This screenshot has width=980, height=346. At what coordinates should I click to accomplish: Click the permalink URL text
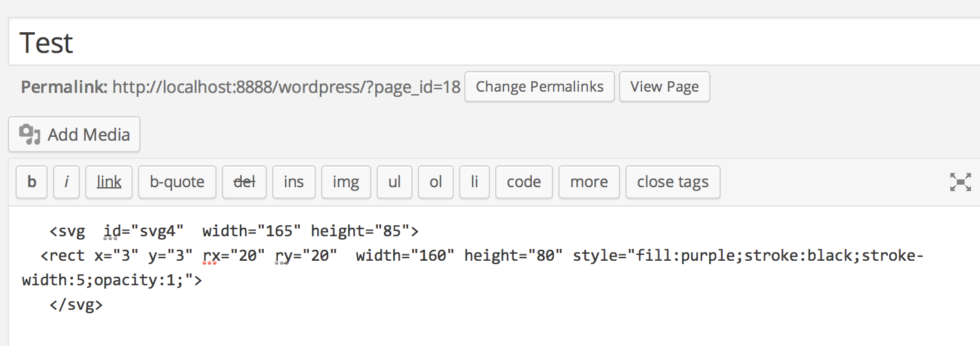pyautogui.click(x=286, y=87)
